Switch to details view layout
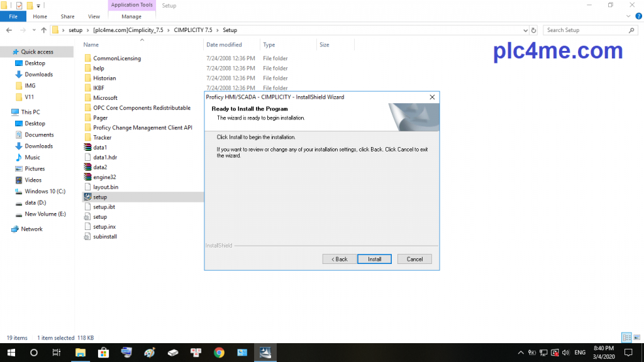 (x=626, y=337)
